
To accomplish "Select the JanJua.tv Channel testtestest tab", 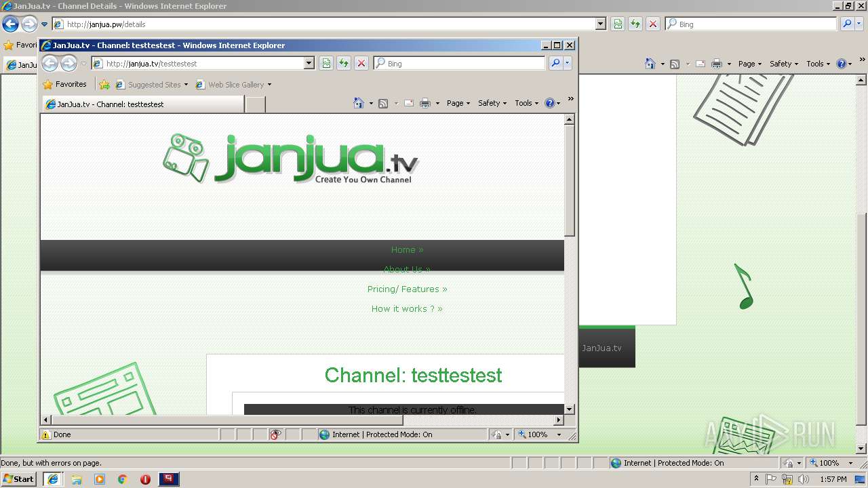I will [x=143, y=104].
